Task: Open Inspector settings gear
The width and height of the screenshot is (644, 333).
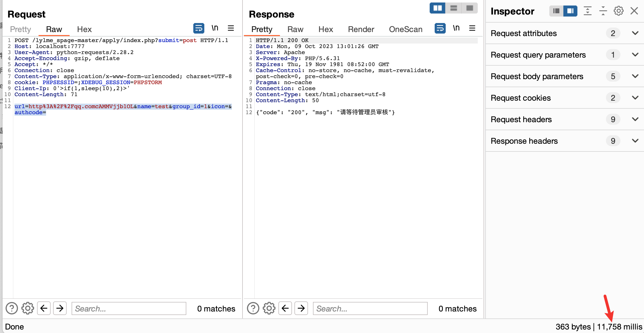Action: click(618, 11)
